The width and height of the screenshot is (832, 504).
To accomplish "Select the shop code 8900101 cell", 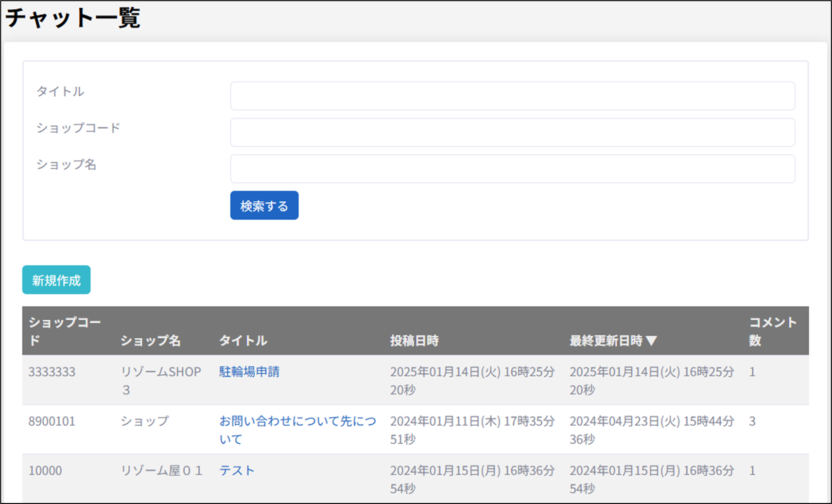I will [52, 421].
